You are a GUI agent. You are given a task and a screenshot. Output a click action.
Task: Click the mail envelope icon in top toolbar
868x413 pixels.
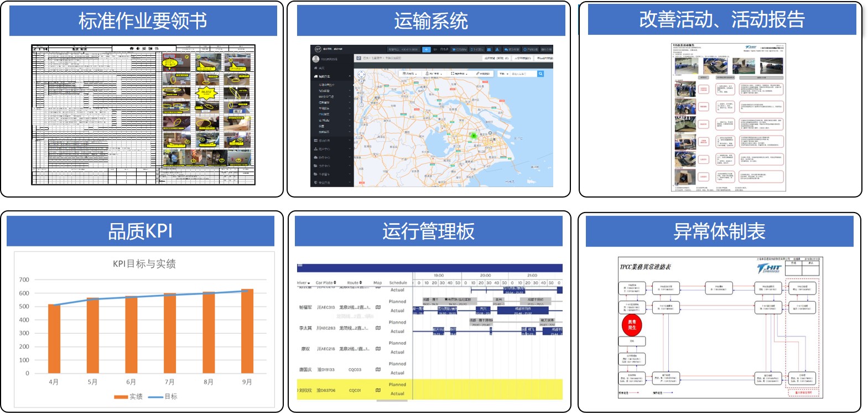click(x=489, y=49)
